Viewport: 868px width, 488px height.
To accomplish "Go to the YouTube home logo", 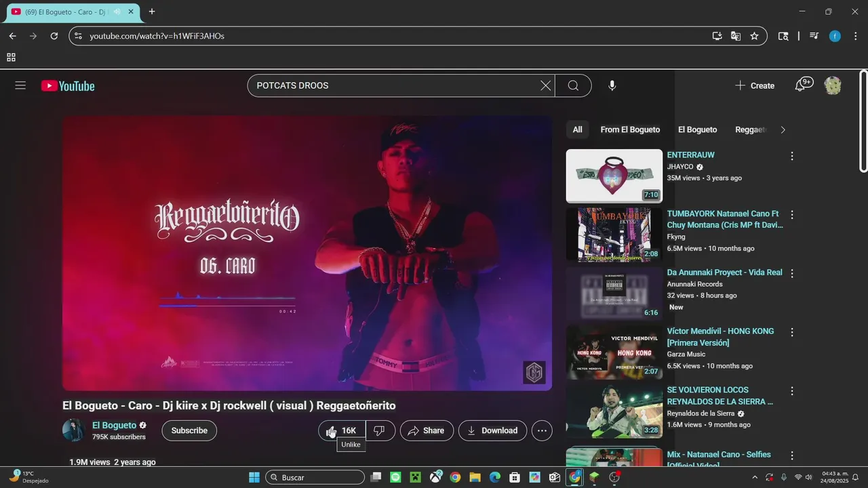I will [68, 85].
